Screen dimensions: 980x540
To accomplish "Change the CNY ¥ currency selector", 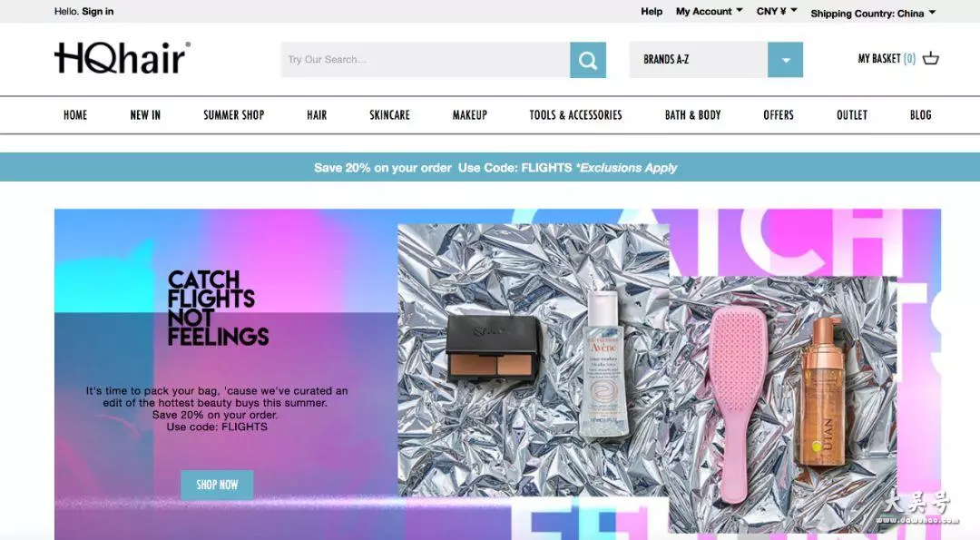I will 777,11.
